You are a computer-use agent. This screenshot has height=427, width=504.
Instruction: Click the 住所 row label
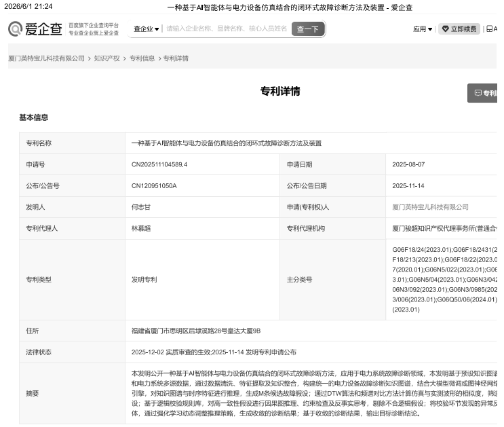click(33, 331)
